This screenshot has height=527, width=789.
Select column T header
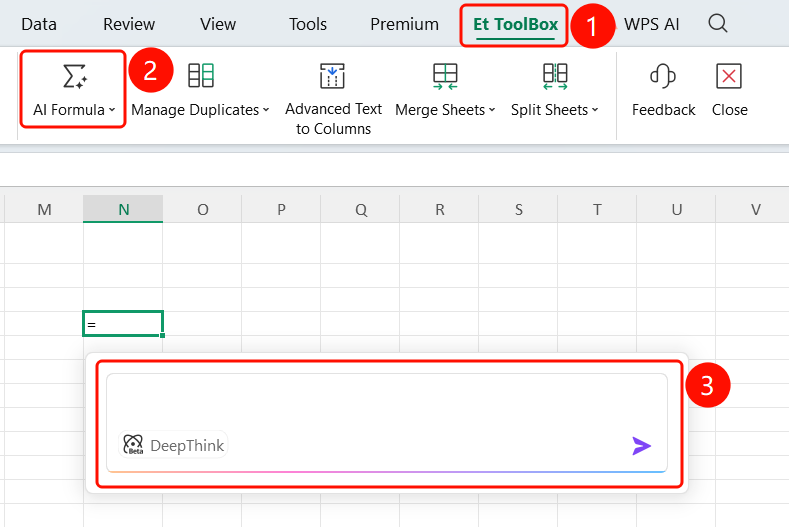(597, 209)
